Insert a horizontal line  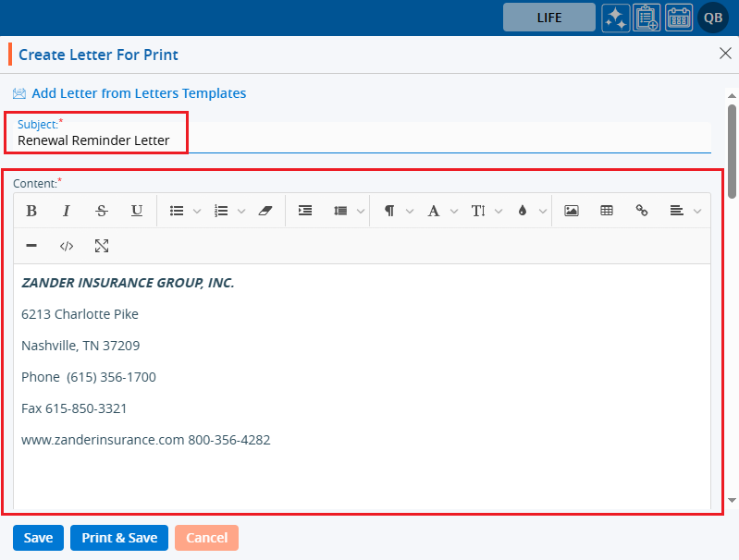31,246
